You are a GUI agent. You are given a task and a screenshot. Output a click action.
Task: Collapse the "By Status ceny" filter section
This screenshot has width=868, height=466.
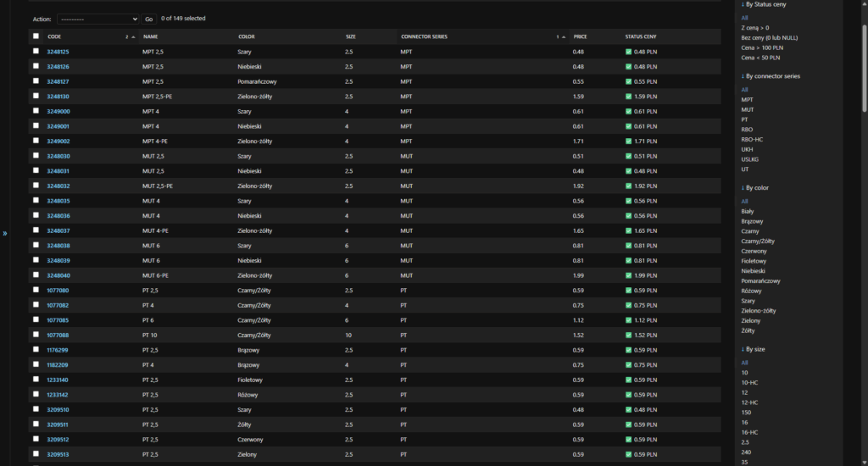pyautogui.click(x=766, y=4)
